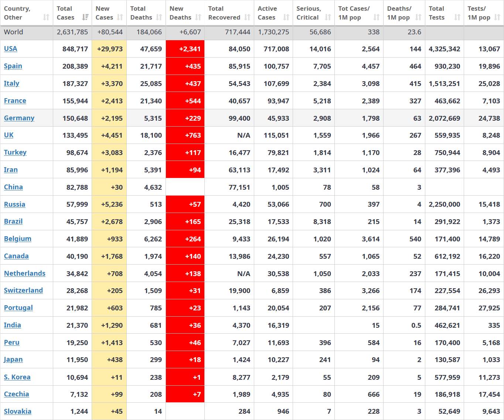Image resolution: width=504 pixels, height=420 pixels.
Task: Sort by Tests per 1M pop icon
Action: click(497, 17)
